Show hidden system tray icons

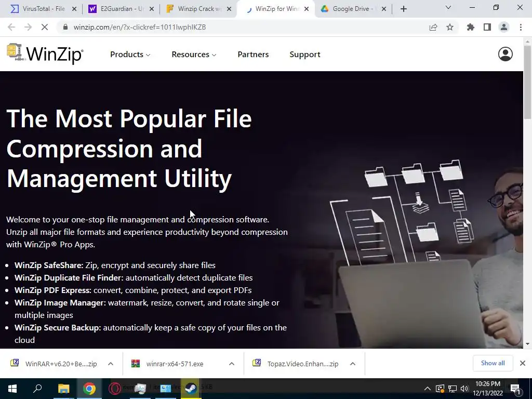[x=428, y=389]
